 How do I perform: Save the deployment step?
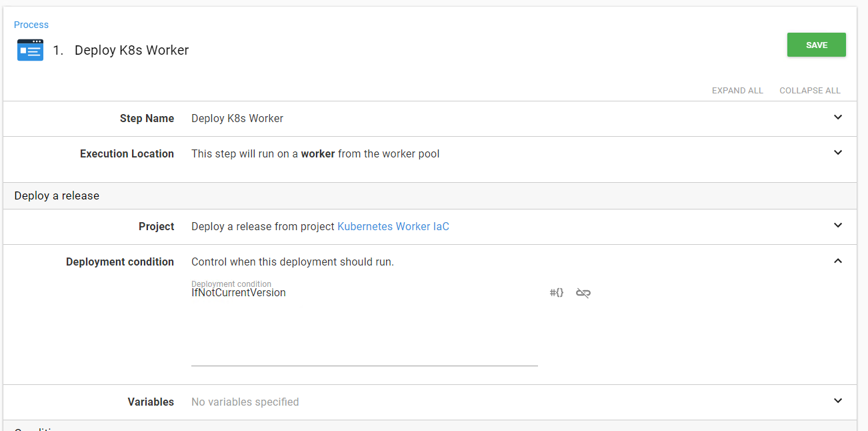point(817,45)
